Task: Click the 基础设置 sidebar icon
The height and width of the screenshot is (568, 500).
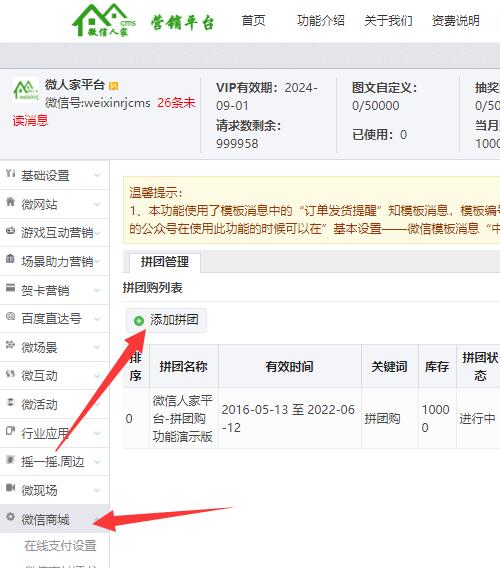Action: [x=10, y=174]
